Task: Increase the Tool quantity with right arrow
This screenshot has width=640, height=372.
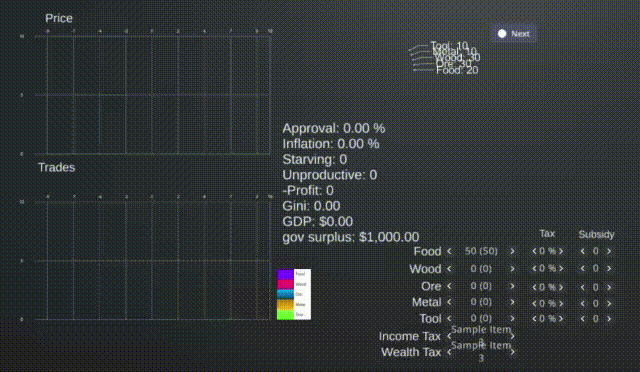Action: point(512,319)
